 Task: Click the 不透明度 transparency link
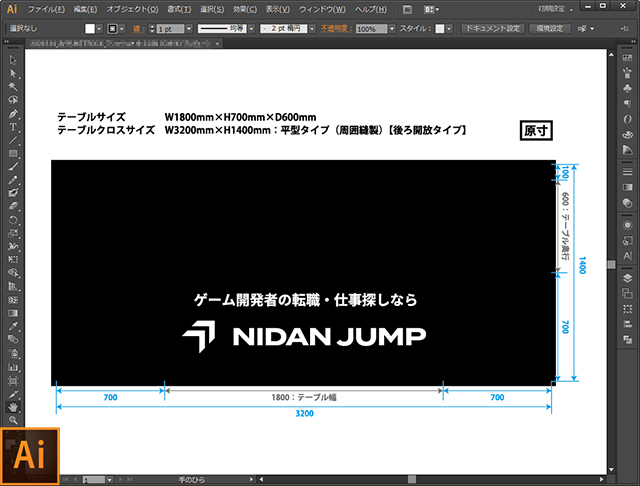coord(336,29)
